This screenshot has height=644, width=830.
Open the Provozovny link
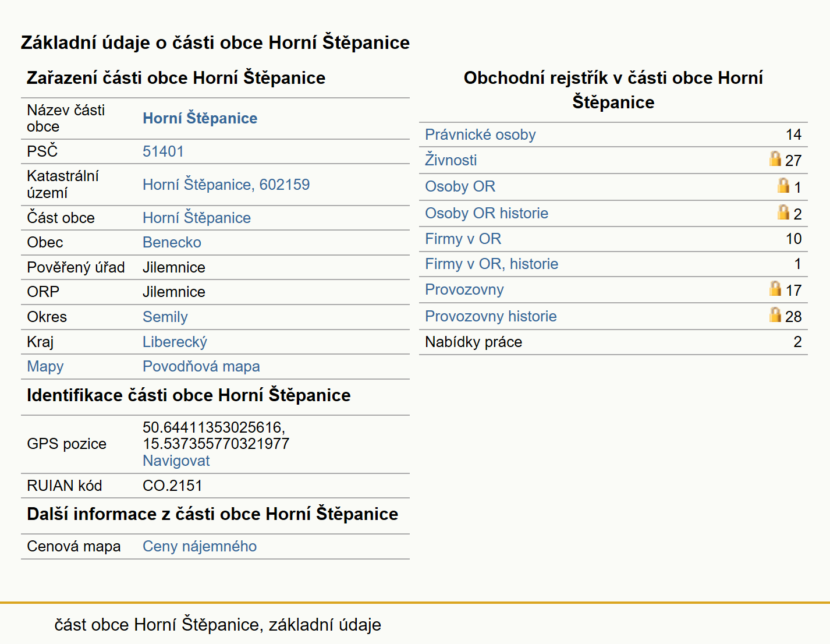(x=464, y=289)
